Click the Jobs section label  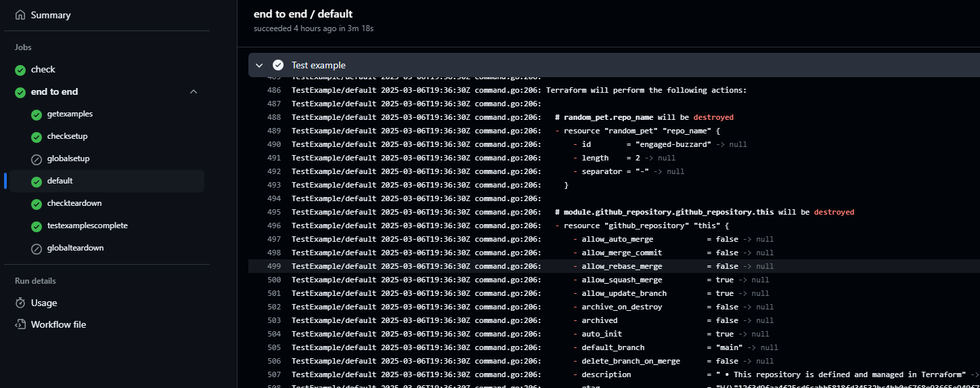(x=23, y=47)
